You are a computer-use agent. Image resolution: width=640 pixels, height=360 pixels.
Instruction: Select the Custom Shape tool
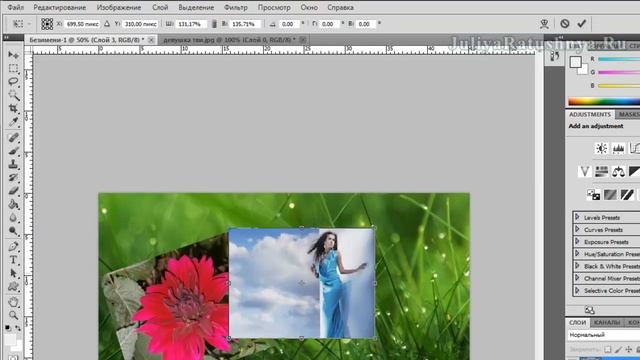(13, 287)
